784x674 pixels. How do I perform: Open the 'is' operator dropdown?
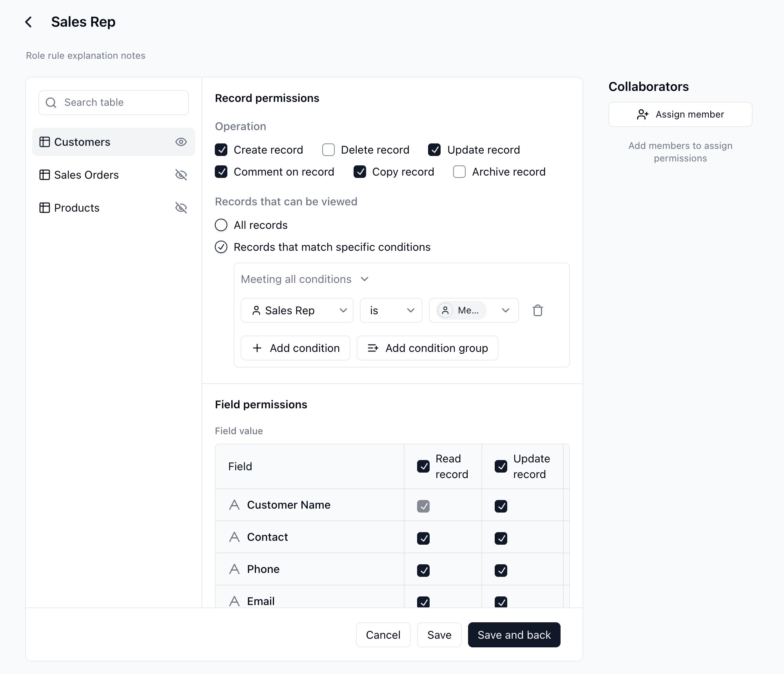[391, 310]
